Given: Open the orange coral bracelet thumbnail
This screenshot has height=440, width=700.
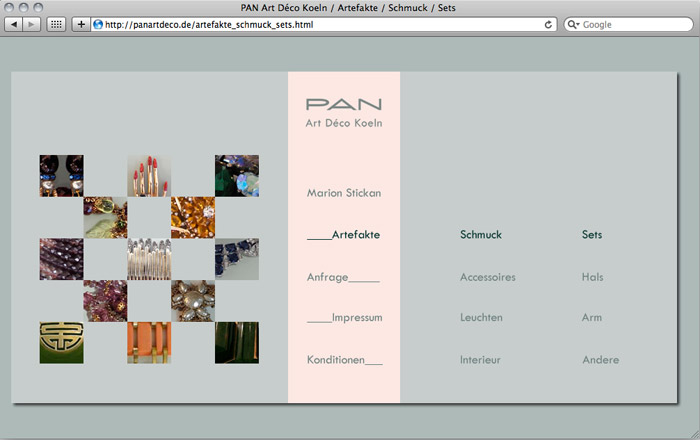Looking at the screenshot, I should pyautogui.click(x=149, y=343).
